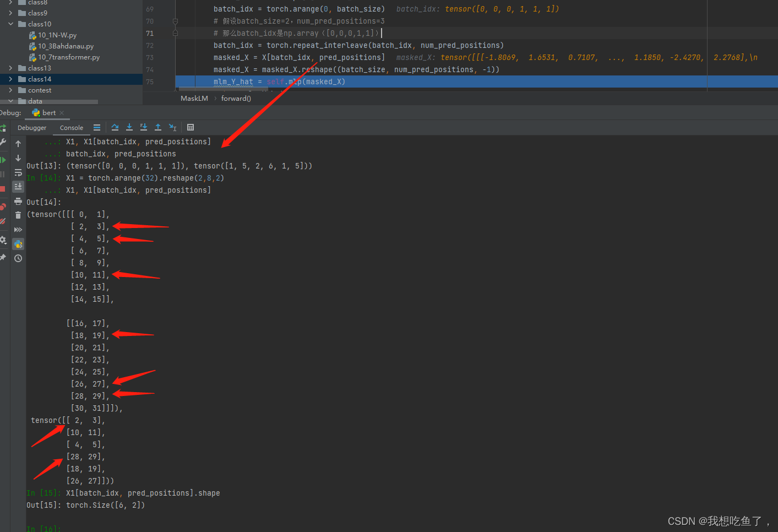Click the highlighted mlm_Y_hat code line

[x=476, y=82]
